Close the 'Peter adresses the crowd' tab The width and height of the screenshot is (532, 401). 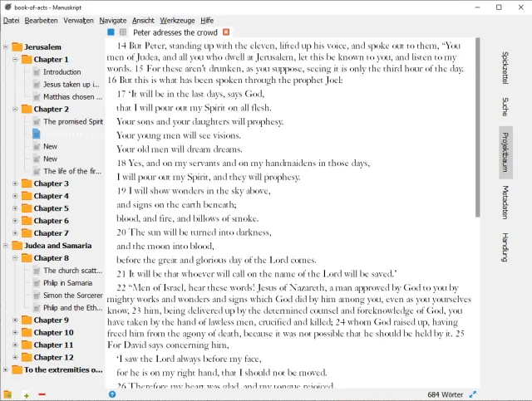(x=226, y=32)
